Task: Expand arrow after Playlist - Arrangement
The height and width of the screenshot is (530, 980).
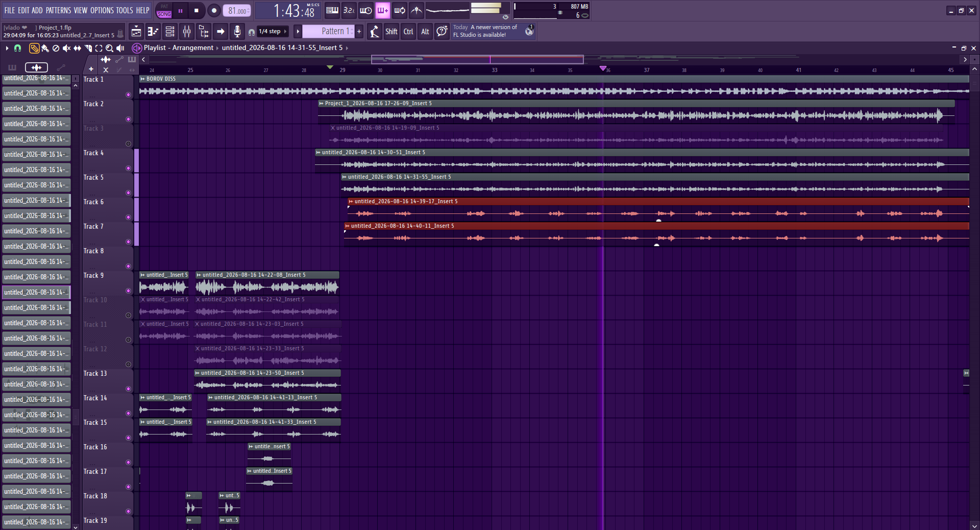Action: click(x=217, y=48)
